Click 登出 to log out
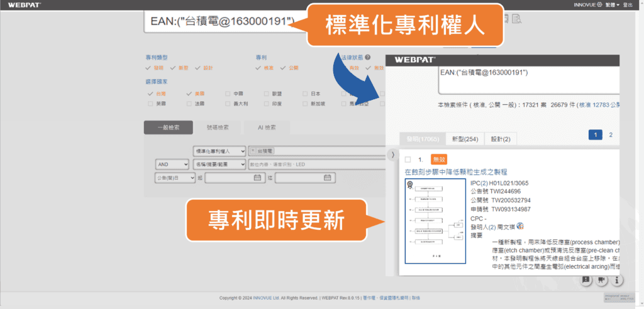This screenshot has width=644, height=309. (628, 4)
